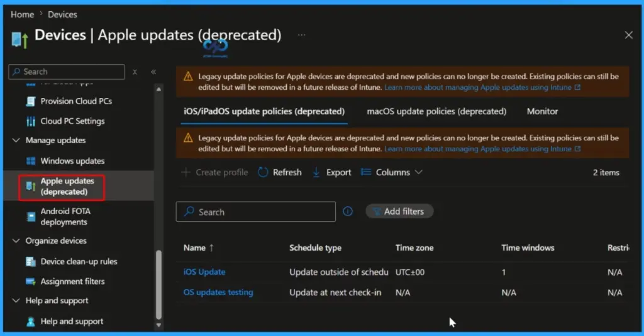Sort by Schedule type column header

click(316, 248)
